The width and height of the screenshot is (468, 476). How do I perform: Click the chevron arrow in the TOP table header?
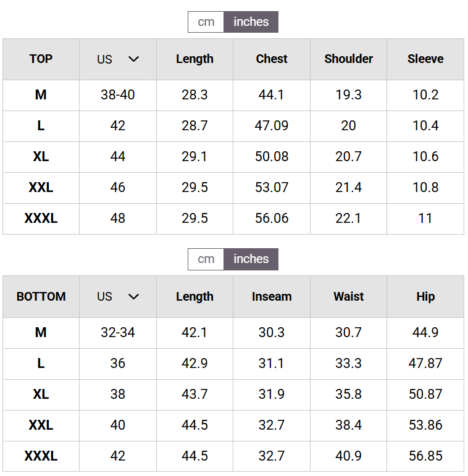tap(133, 59)
